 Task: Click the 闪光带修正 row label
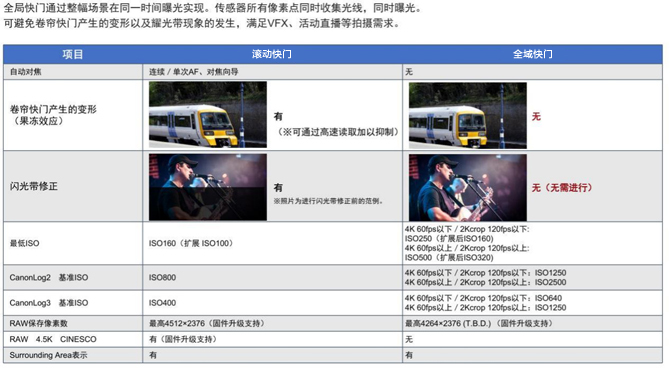[33, 186]
